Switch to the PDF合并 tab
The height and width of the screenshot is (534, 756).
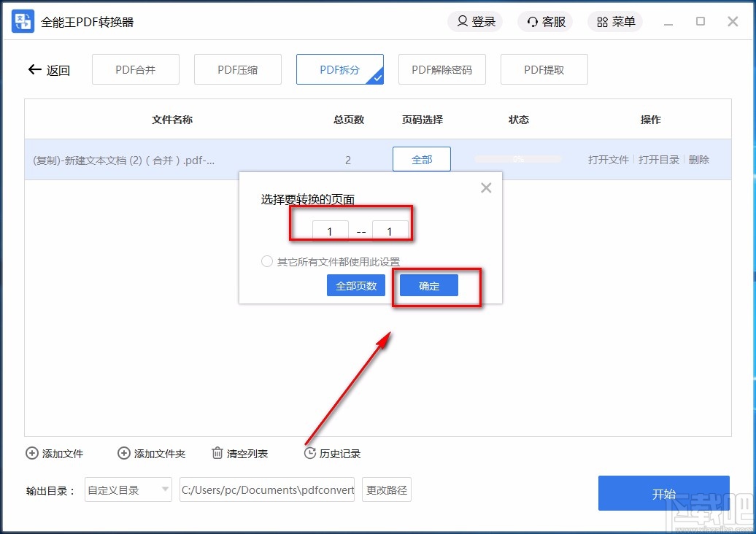click(135, 69)
